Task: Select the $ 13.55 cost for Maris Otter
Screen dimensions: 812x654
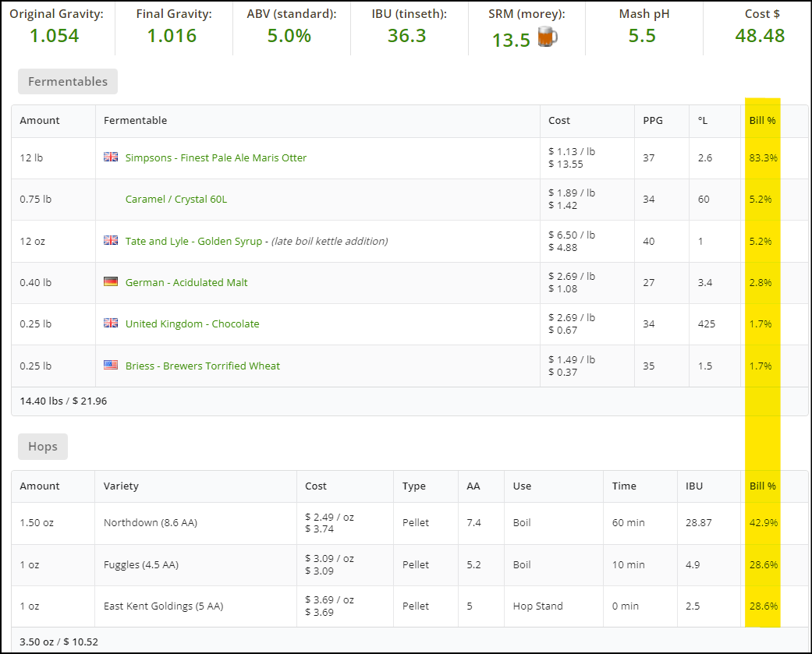Action: 566,164
